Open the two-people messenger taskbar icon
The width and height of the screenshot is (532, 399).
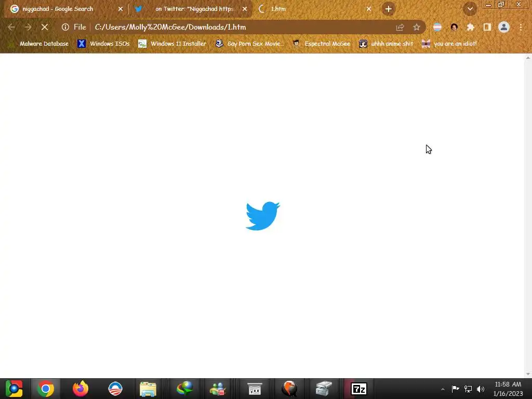(218, 389)
